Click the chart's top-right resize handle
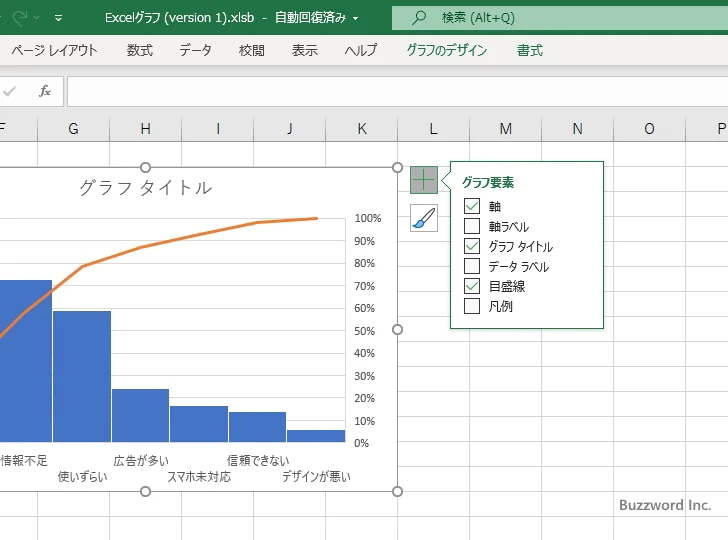The image size is (728, 540). pos(397,167)
